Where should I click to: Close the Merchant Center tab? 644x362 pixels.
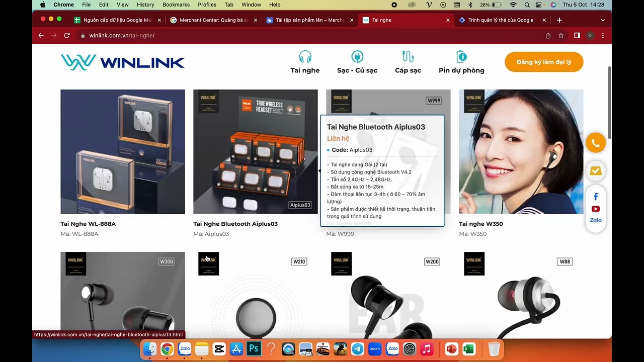[256, 20]
